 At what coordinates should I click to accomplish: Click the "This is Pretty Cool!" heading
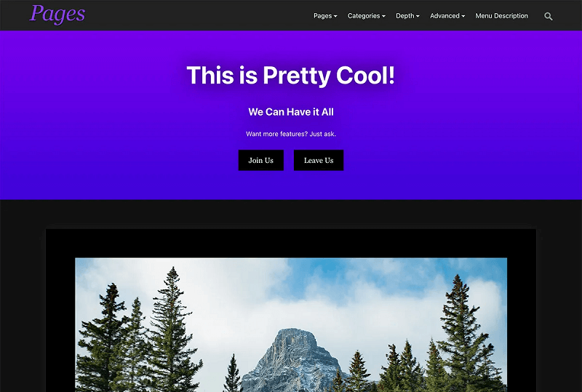(290, 76)
